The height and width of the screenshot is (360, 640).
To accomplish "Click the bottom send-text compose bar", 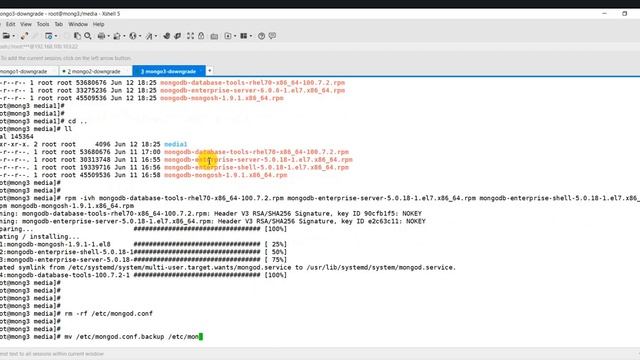I will click(320, 354).
